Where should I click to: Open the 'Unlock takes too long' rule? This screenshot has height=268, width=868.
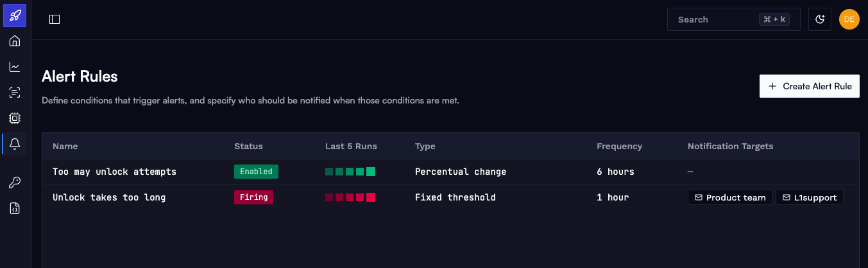109,197
